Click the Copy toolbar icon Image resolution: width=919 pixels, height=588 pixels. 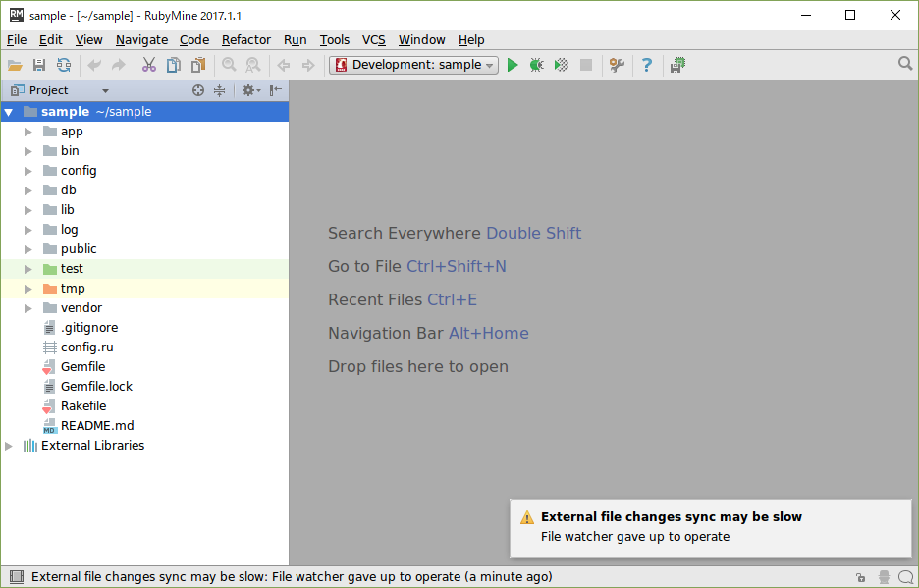174,65
